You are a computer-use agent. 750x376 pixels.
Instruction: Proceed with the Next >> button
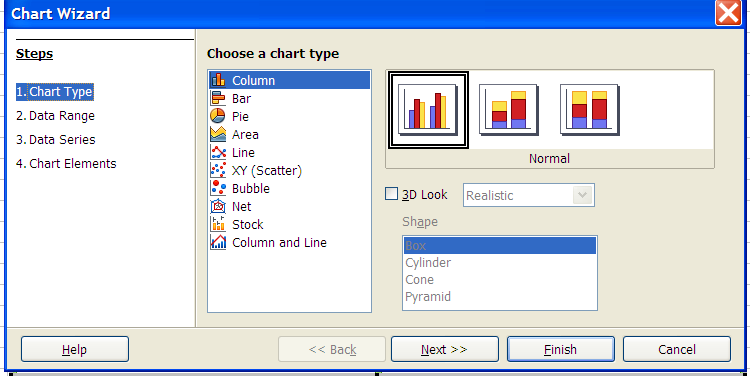pos(444,349)
